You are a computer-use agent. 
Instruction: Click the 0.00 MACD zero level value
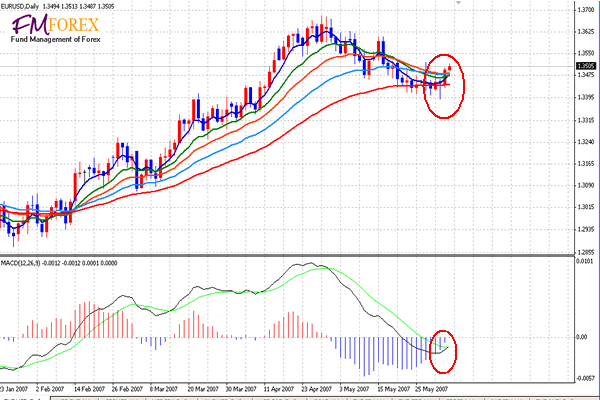click(x=582, y=337)
